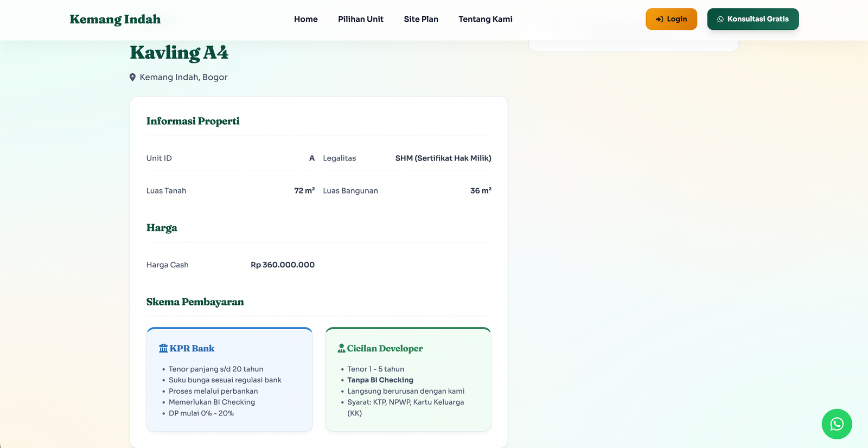
Task: Click Syarat: KTP, NPWP, Kartu Keluarga bullet
Action: click(x=406, y=407)
